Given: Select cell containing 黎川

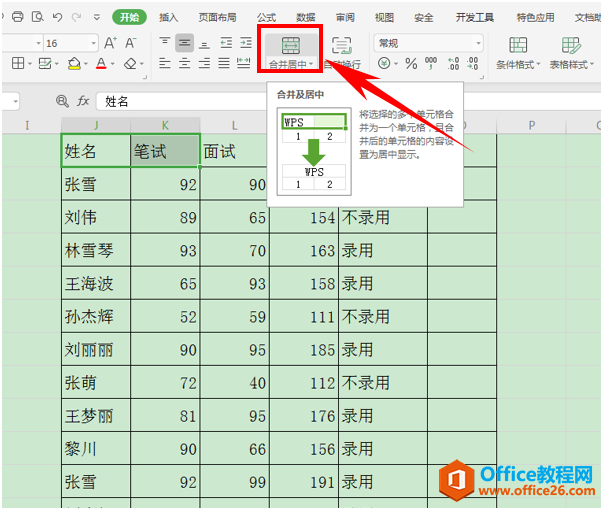Looking at the screenshot, I should [96, 448].
